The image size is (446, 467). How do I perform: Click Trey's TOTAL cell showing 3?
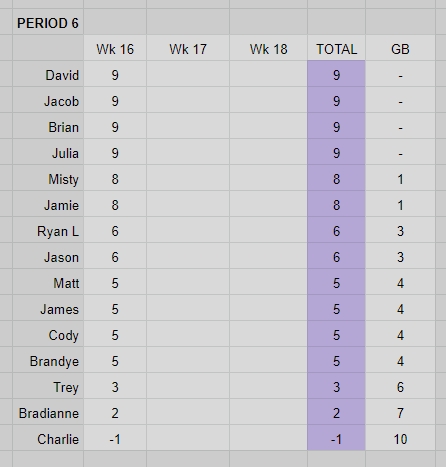[x=336, y=386]
